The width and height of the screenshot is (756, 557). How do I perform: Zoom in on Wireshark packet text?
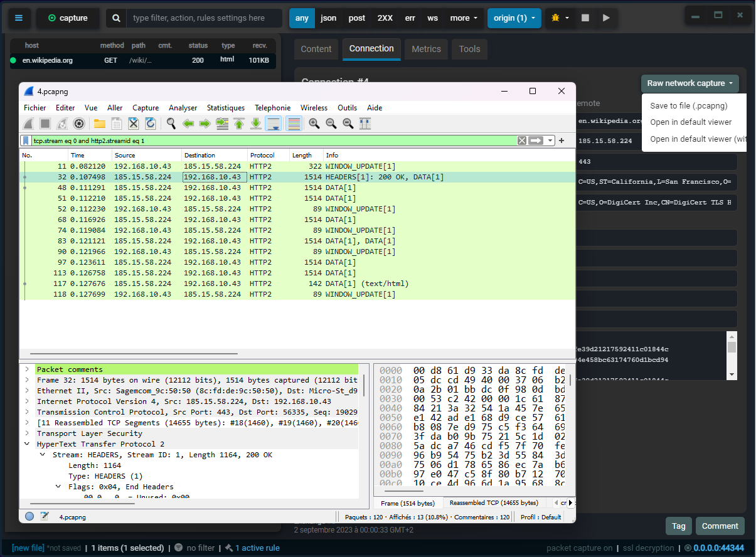pos(314,124)
